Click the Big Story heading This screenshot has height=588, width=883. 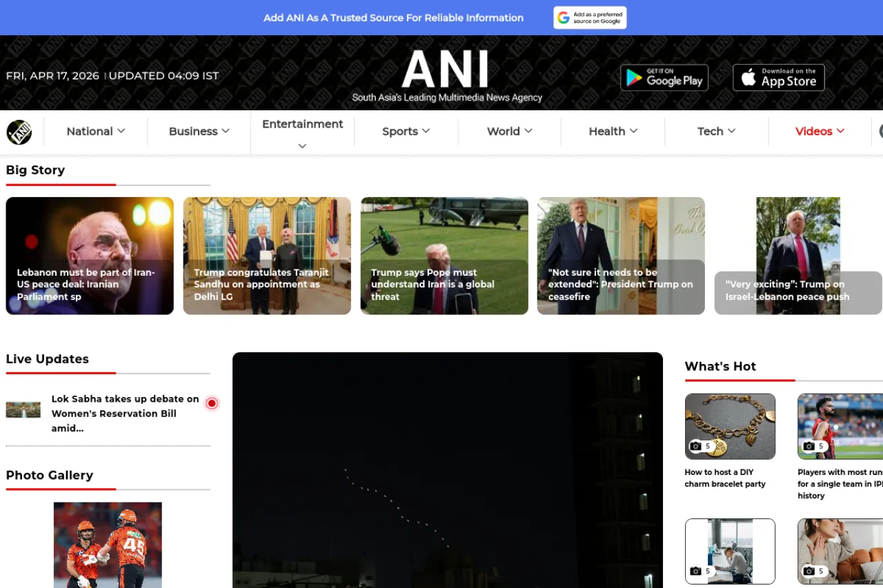[x=35, y=170]
